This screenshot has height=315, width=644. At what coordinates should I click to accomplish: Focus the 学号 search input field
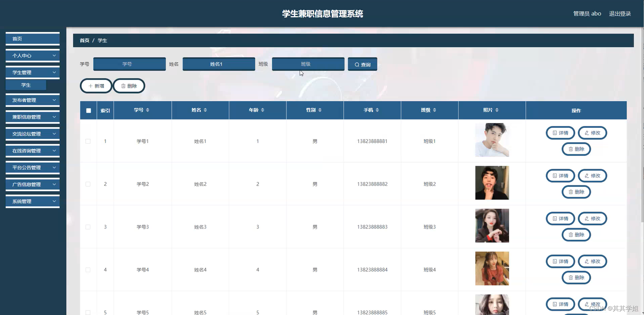(130, 64)
